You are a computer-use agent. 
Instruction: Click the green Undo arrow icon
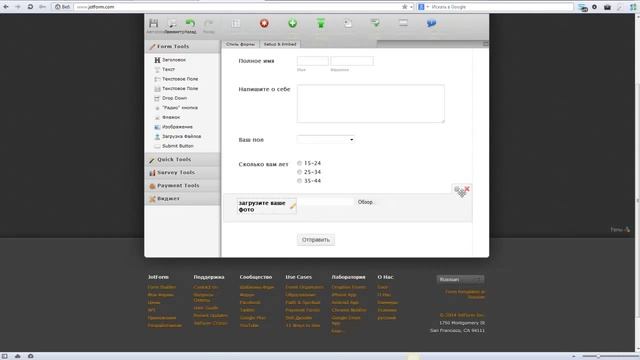190,23
